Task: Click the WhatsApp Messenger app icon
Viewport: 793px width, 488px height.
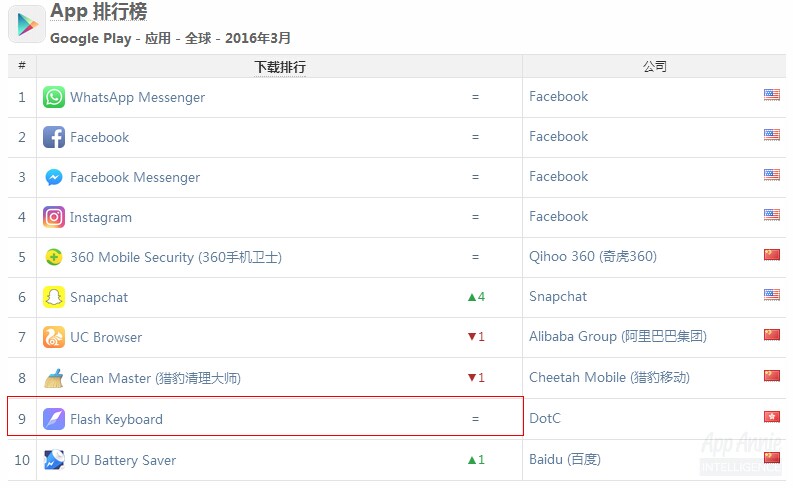Action: 54,97
